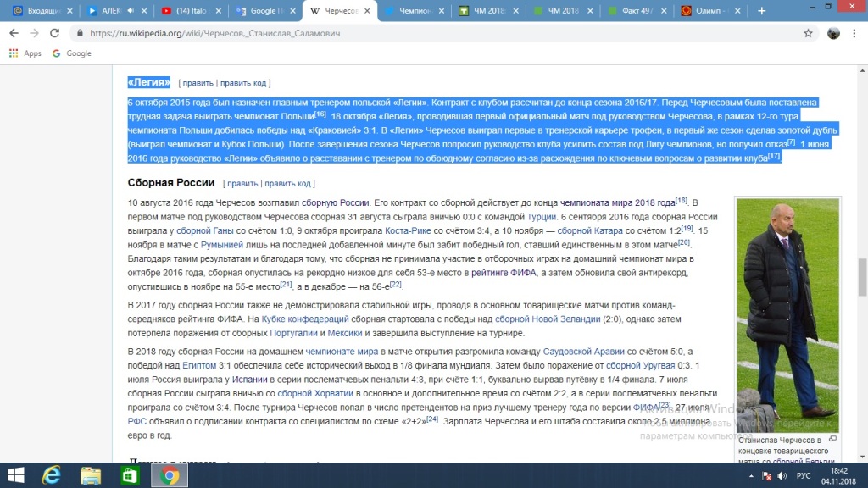Switch to the Чемпион tab
868x488 pixels.
415,10
